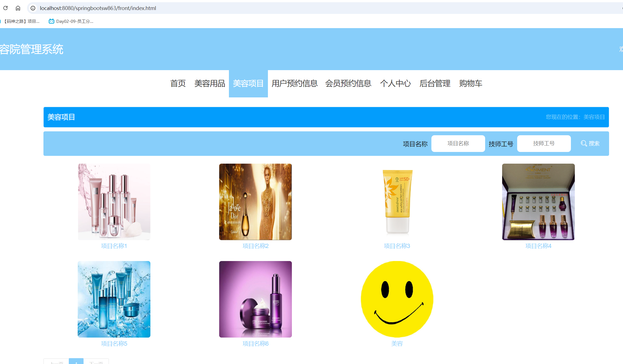The width and height of the screenshot is (623, 364).
Task: Open the 购物车 shopping cart
Action: tap(470, 83)
